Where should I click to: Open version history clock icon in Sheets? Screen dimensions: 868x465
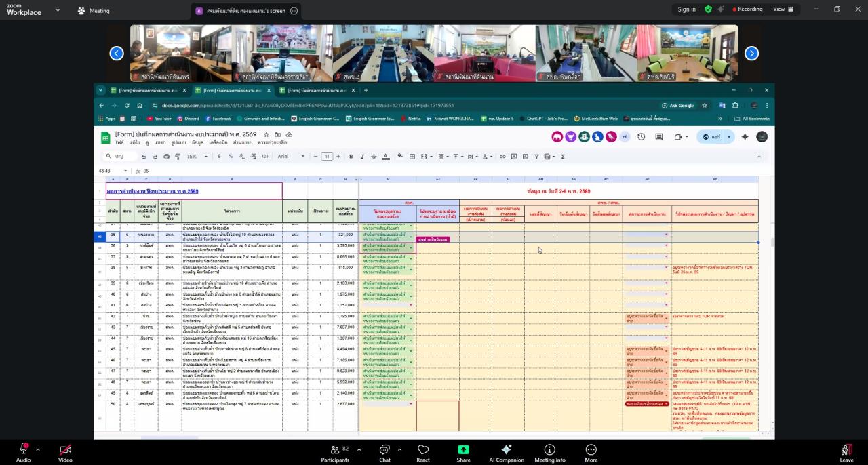click(x=641, y=137)
